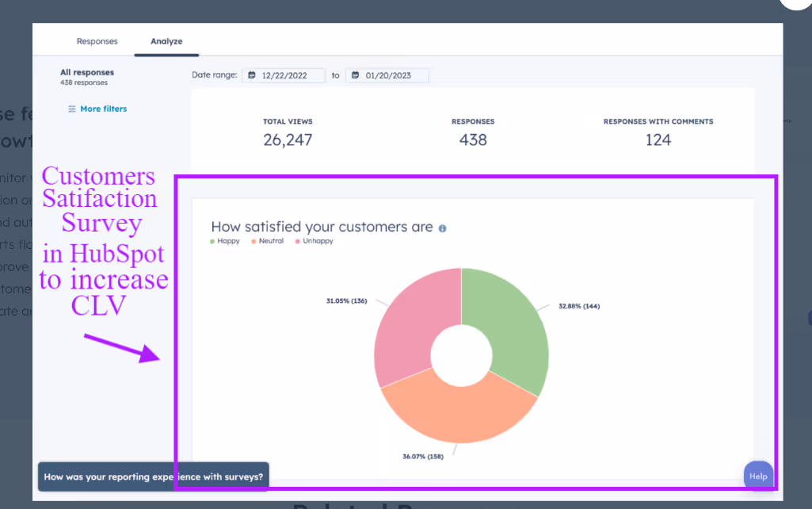
Task: Select the Analyze tab
Action: 166,40
